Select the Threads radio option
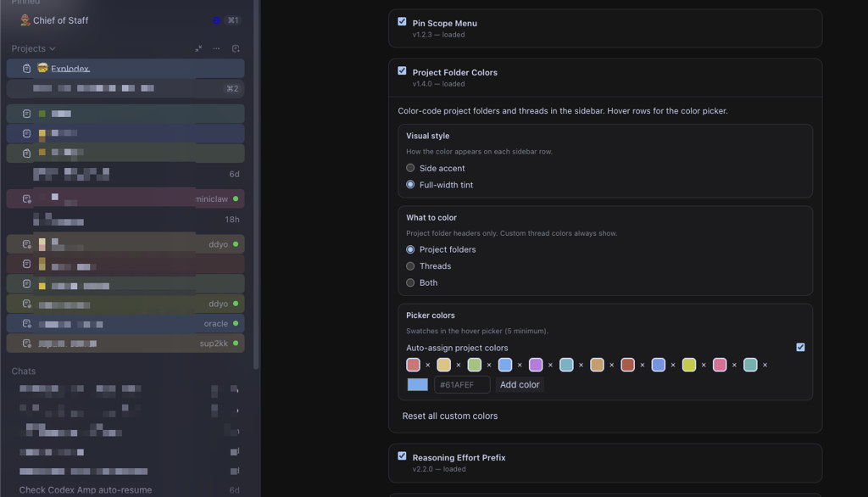The width and height of the screenshot is (868, 497). 410,266
